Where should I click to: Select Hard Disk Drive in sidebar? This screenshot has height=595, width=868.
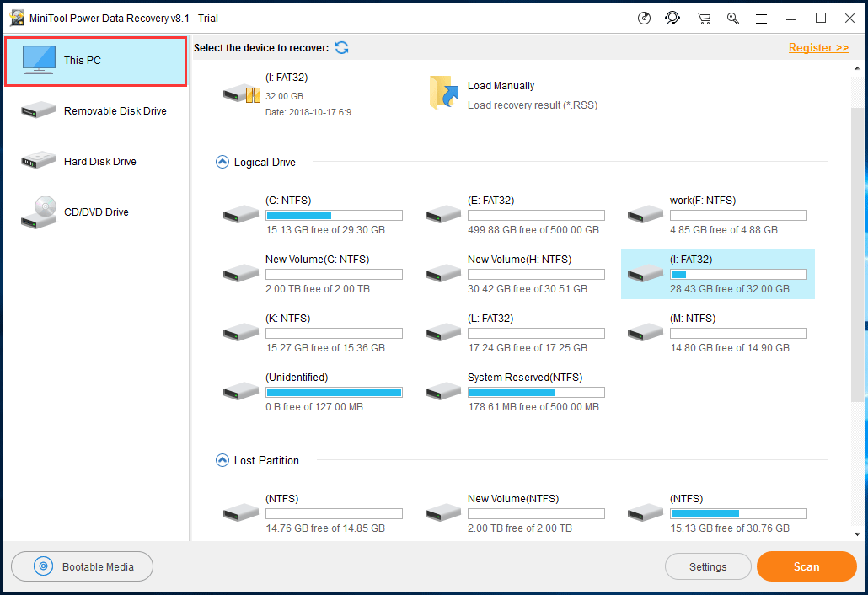point(96,161)
